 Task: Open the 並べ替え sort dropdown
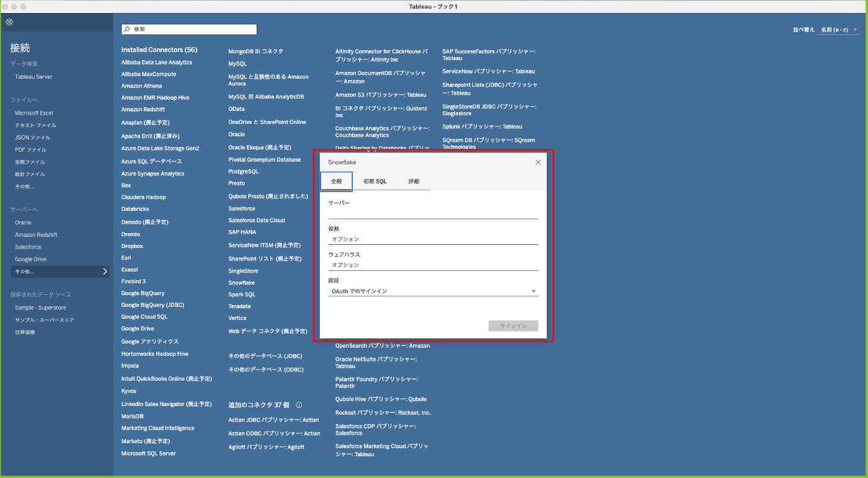point(838,30)
